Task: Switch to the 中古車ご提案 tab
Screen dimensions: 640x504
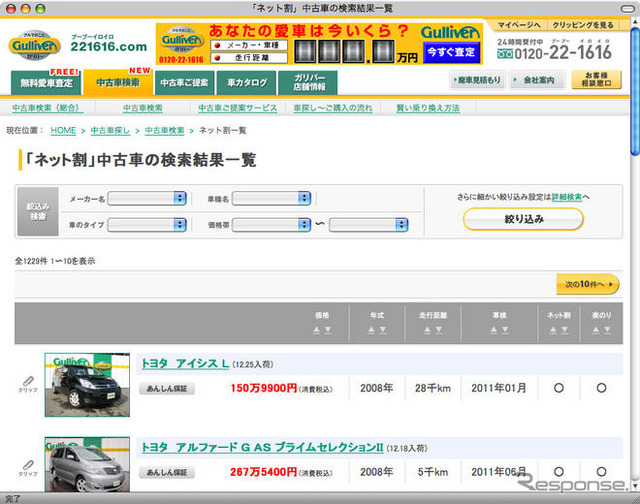Action: pos(184,83)
